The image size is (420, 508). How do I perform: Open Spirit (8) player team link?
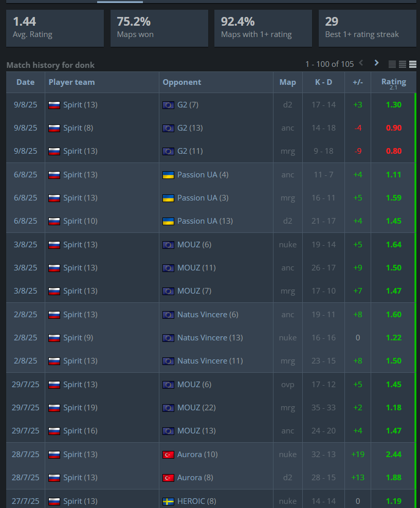pos(78,128)
